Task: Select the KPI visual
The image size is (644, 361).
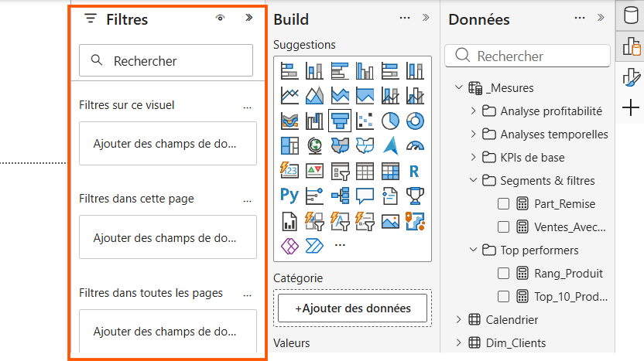Action: (314, 171)
